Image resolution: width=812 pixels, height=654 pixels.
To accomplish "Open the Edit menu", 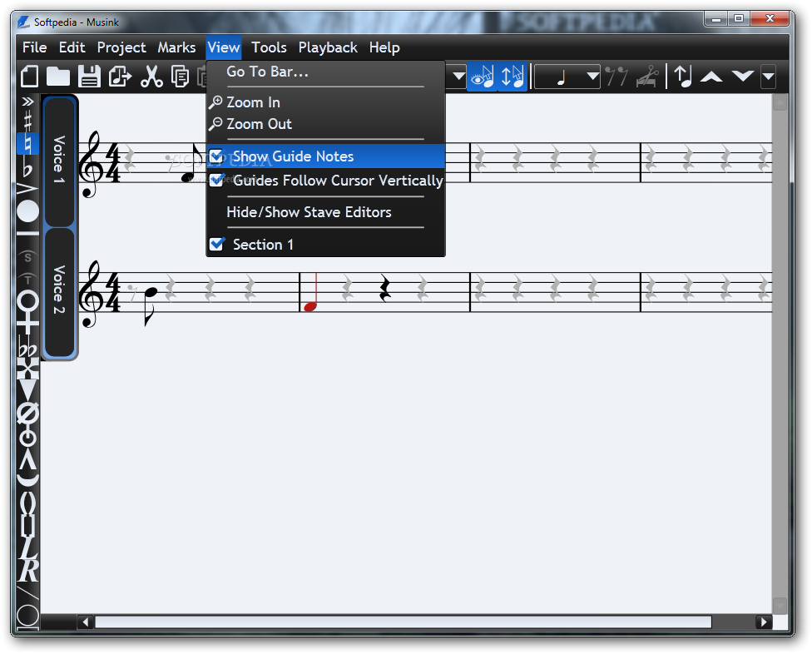I will 72,47.
